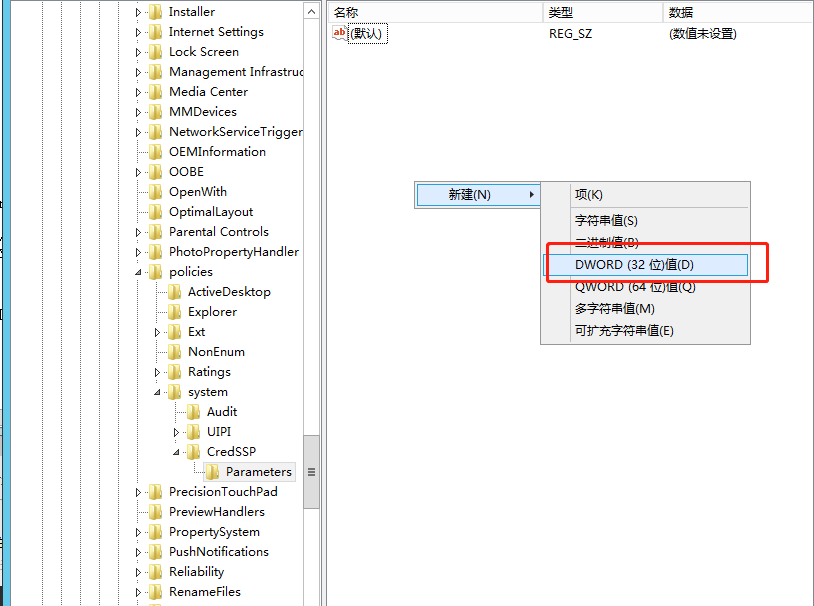Expand the Ratings tree node

click(x=158, y=372)
